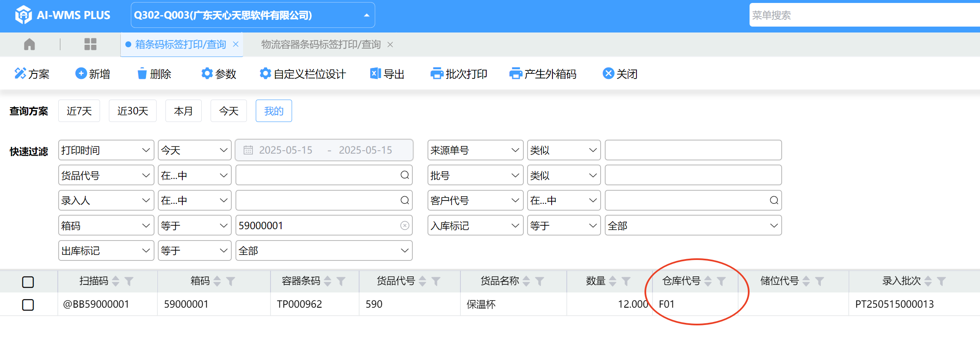
Task: Sort the 扫描码 column
Action: (x=116, y=281)
